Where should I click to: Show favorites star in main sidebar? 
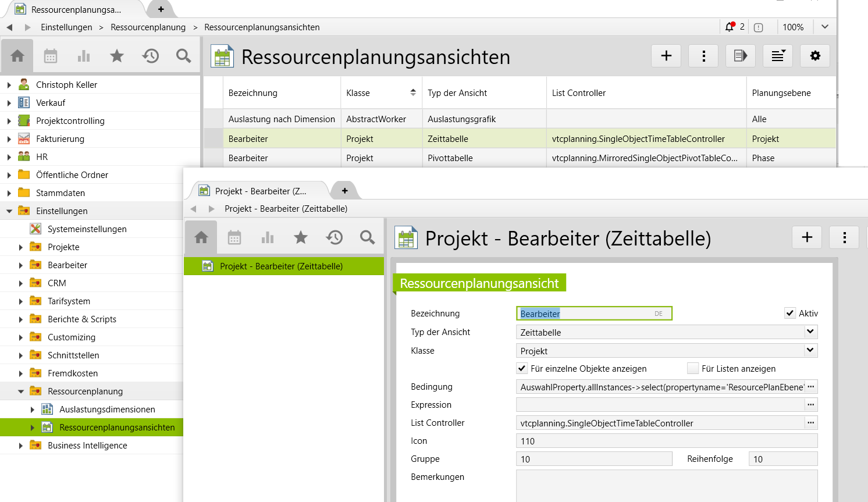pos(117,56)
